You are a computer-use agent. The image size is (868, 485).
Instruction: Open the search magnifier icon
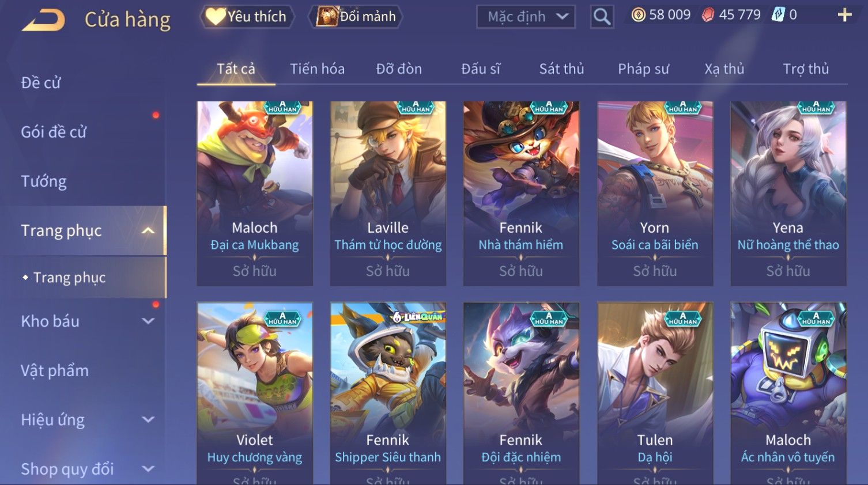(602, 17)
